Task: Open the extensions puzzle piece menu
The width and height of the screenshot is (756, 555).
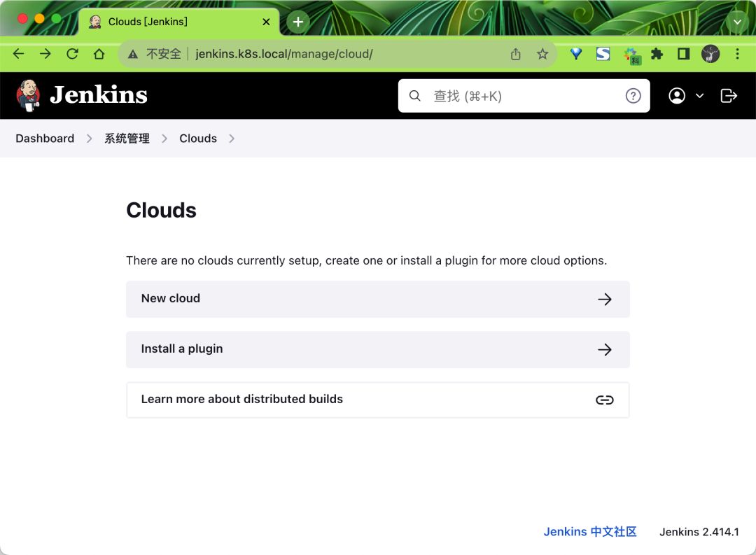Action: coord(657,53)
